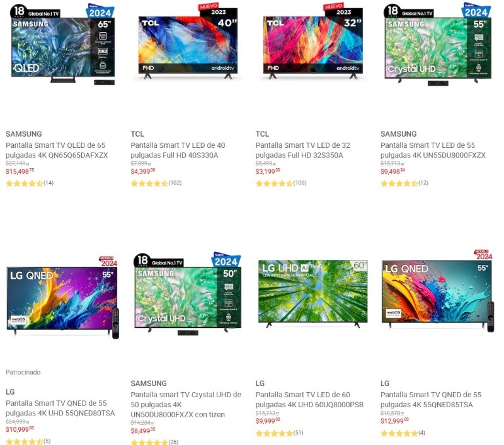Click star rating with 102 reviews
Image resolution: width=504 pixels, height=445 pixels.
pos(156,183)
